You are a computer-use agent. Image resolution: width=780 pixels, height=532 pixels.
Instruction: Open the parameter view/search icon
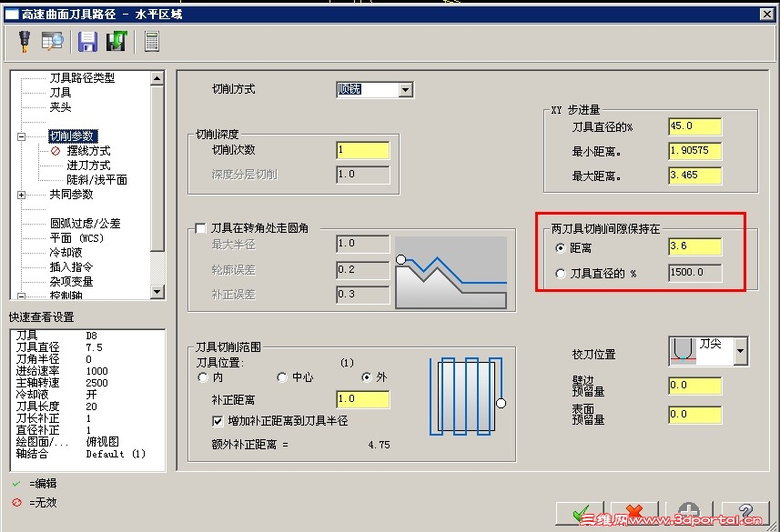pyautogui.click(x=53, y=41)
